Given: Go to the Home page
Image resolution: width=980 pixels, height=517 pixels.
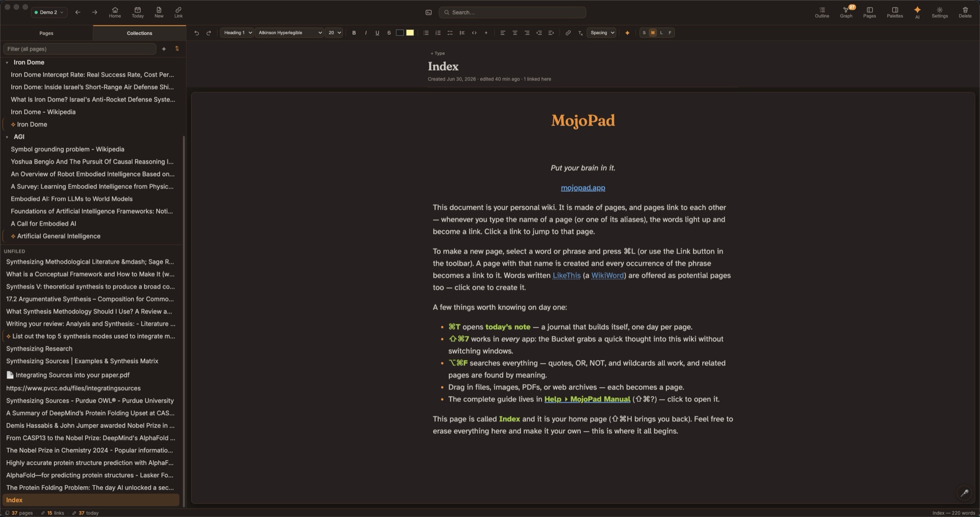Looking at the screenshot, I should [x=115, y=12].
